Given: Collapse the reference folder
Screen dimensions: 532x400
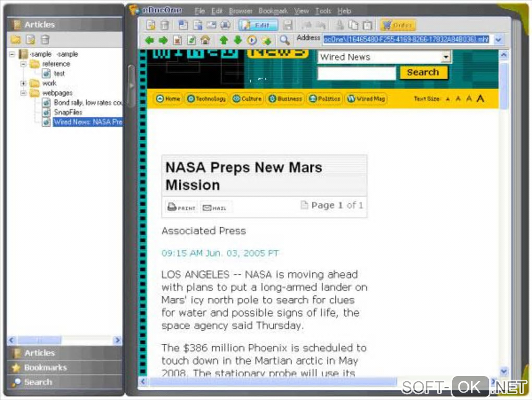Looking at the screenshot, I should pos(23,64).
